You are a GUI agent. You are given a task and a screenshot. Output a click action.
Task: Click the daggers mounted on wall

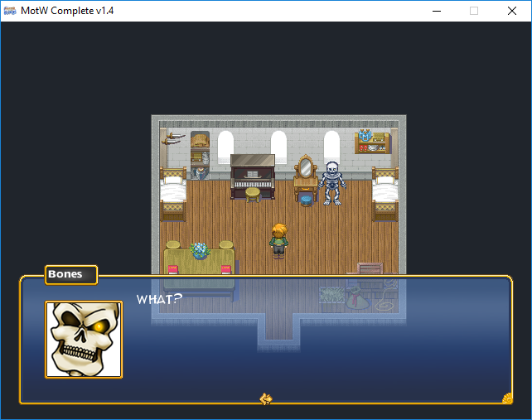tap(173, 138)
